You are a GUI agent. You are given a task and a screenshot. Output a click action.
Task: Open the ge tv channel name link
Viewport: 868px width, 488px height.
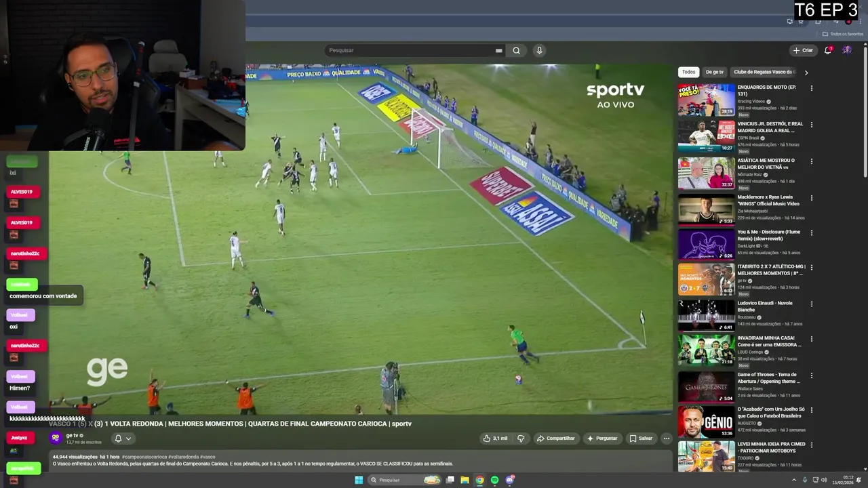coord(72,436)
